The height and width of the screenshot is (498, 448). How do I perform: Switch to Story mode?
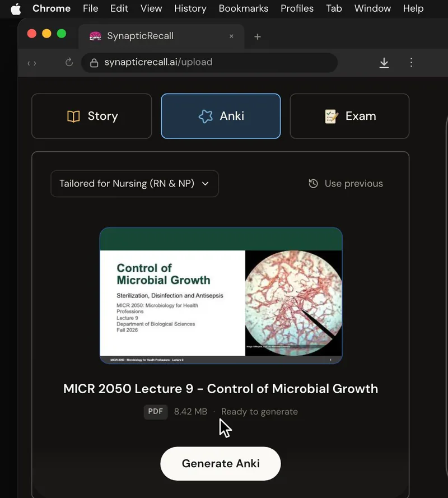pyautogui.click(x=92, y=117)
